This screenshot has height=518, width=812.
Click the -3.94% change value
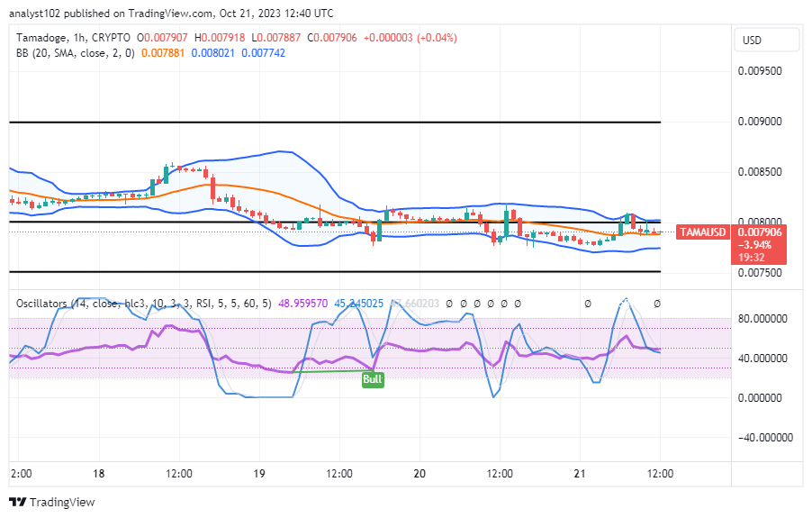click(754, 245)
